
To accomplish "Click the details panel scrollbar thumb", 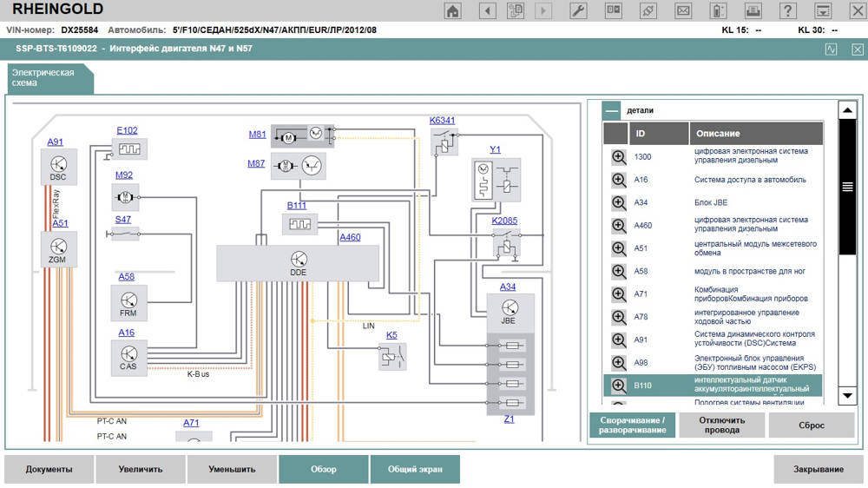I will (x=847, y=187).
